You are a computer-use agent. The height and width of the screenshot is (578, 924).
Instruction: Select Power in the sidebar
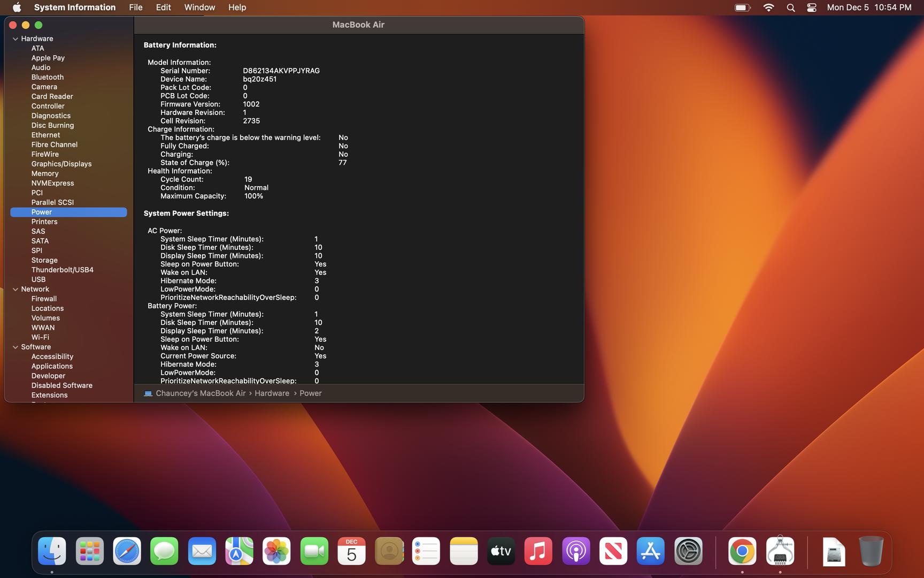click(68, 212)
